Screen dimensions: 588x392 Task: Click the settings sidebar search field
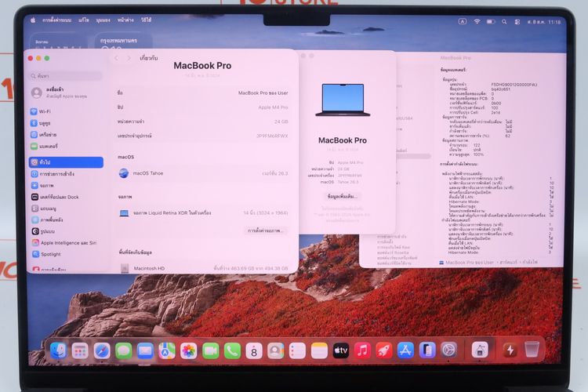point(66,76)
